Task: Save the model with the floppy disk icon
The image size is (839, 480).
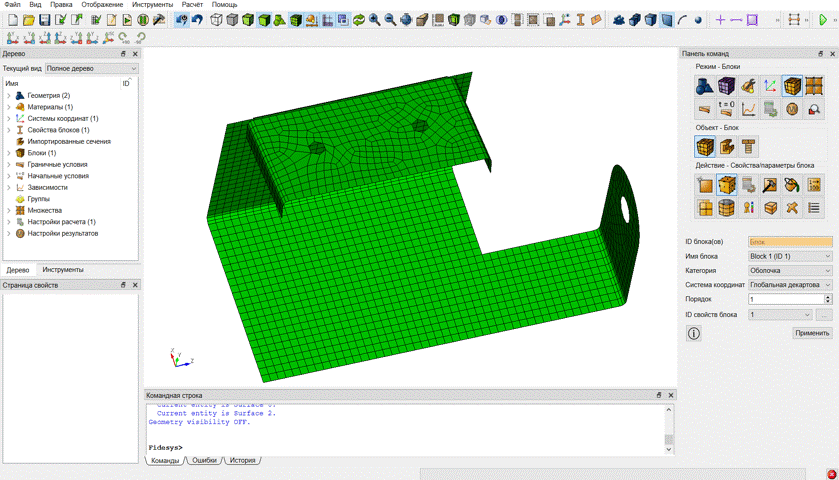Action: [x=45, y=20]
